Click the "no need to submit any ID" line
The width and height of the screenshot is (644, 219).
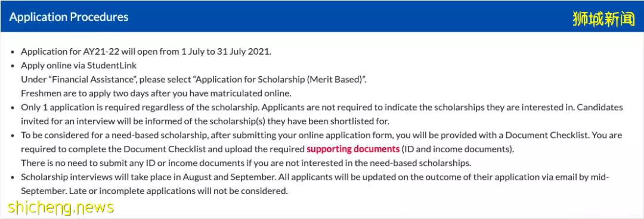coord(246,163)
